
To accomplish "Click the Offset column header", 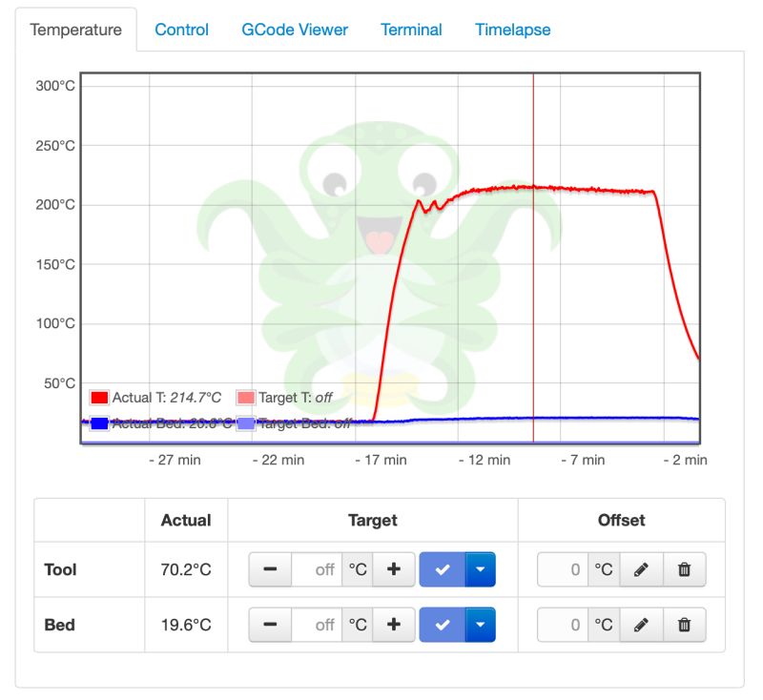I will click(622, 520).
